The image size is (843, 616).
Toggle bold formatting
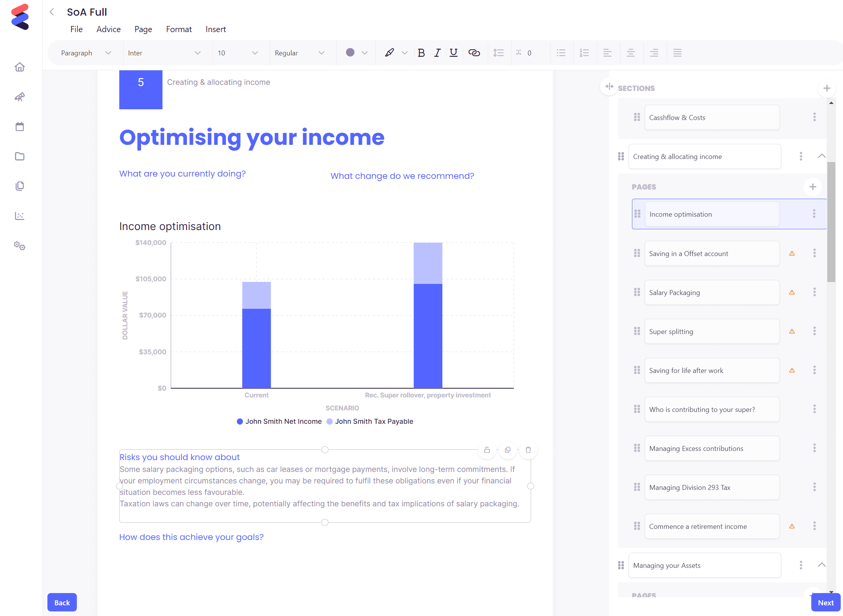[x=421, y=53]
